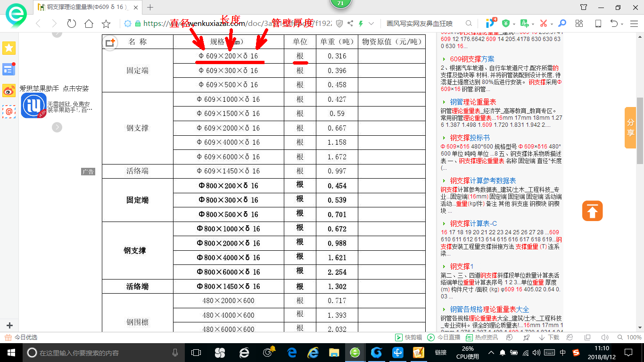Open 快剪辑 in the status bar

coord(409,337)
